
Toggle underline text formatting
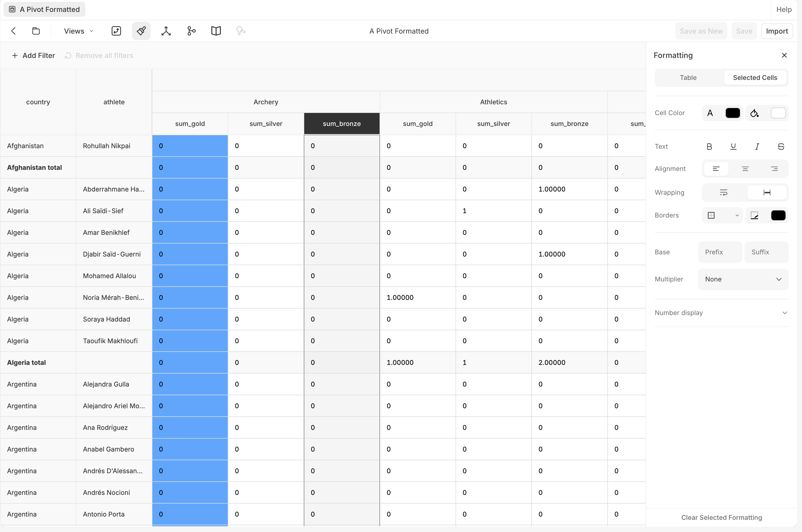pyautogui.click(x=733, y=147)
